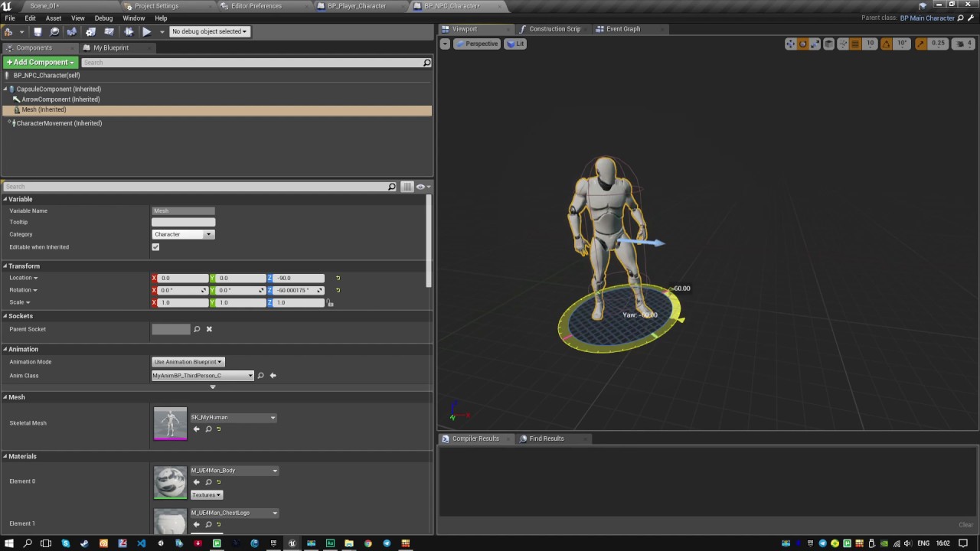Screen dimensions: 980x551
Task: Open the details view options eye menu
Action: click(423, 187)
